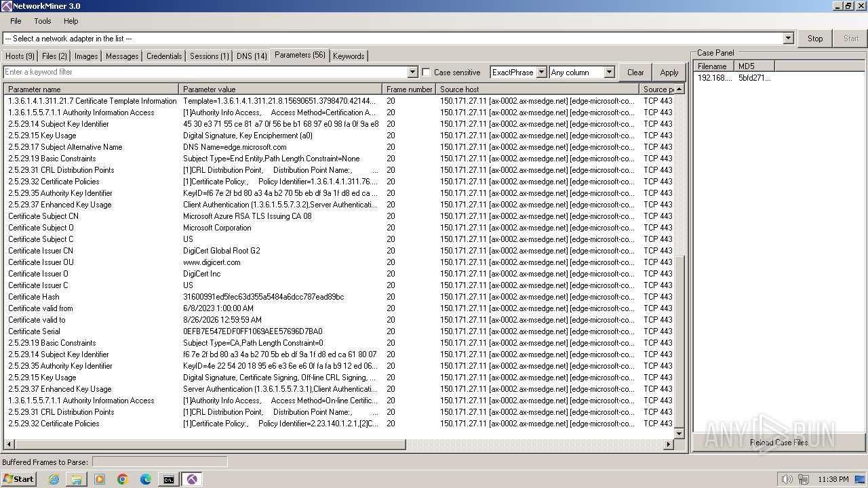This screenshot has width=868, height=488.
Task: Click the horizontal scrollbar left arrow
Action: coord(9,444)
